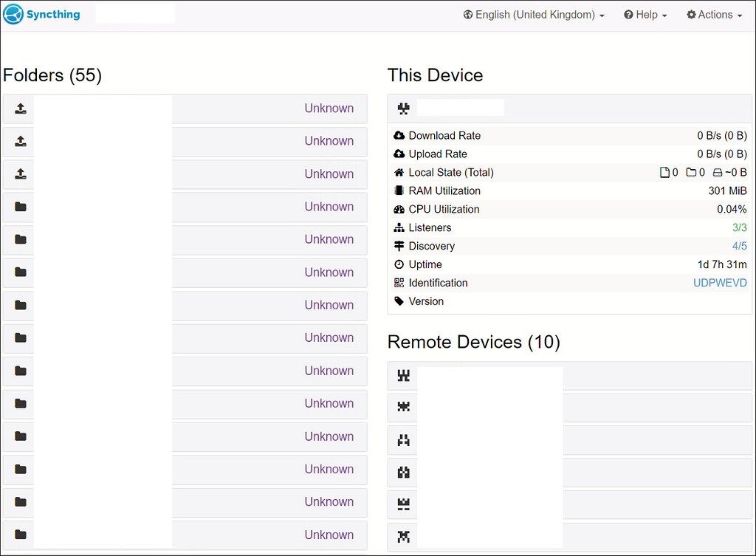Click the Listeners 3/3 link

click(740, 227)
